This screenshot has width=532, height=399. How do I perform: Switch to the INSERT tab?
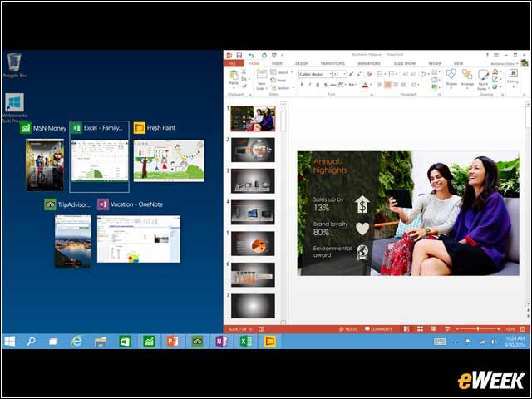pyautogui.click(x=278, y=63)
